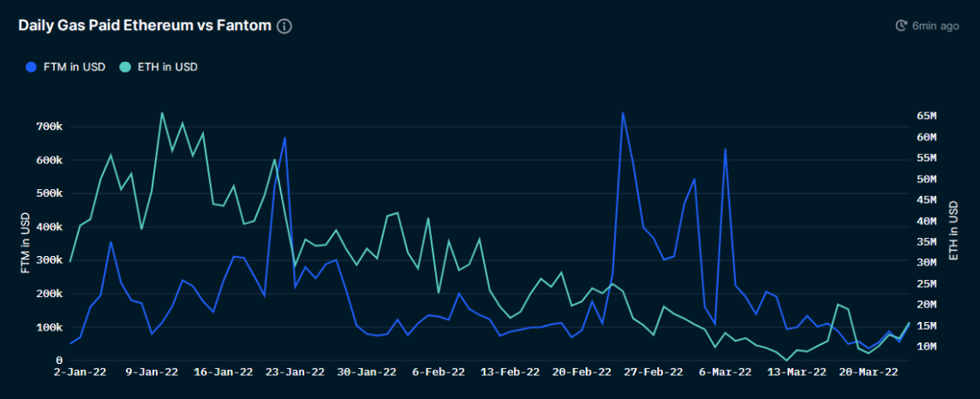Image resolution: width=980 pixels, height=399 pixels.
Task: Click the 200k left axis value
Action: 50,294
